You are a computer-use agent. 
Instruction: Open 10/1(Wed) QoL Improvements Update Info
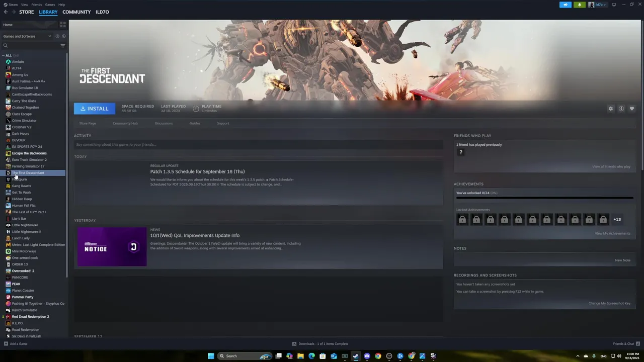pos(195,235)
